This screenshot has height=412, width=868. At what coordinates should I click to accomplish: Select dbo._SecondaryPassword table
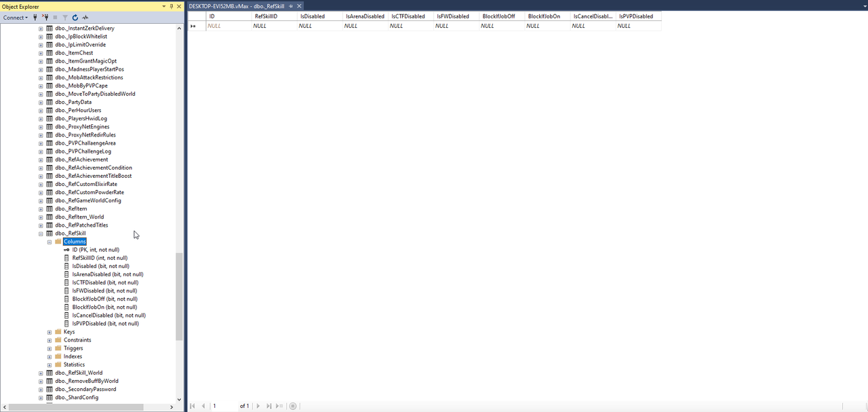[85, 390]
